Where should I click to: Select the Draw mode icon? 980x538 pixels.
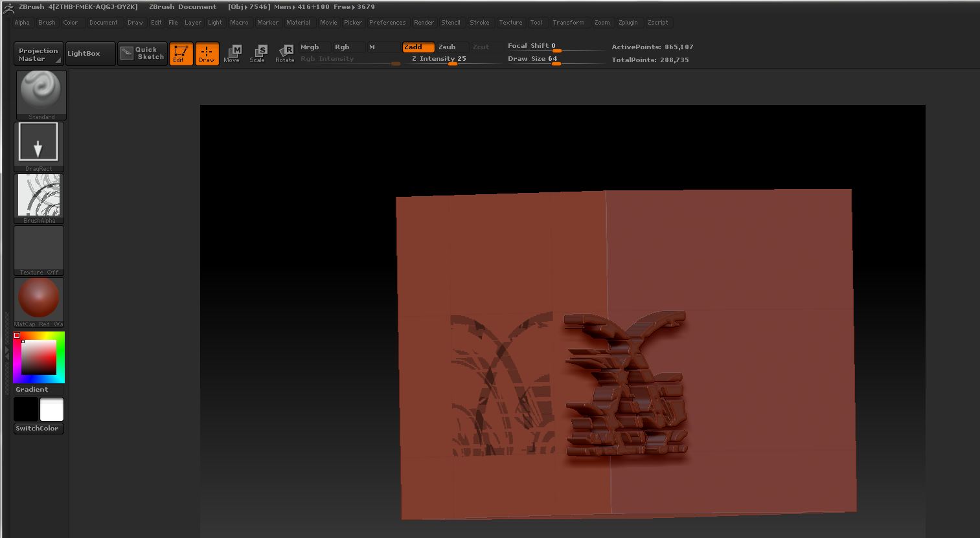point(207,54)
